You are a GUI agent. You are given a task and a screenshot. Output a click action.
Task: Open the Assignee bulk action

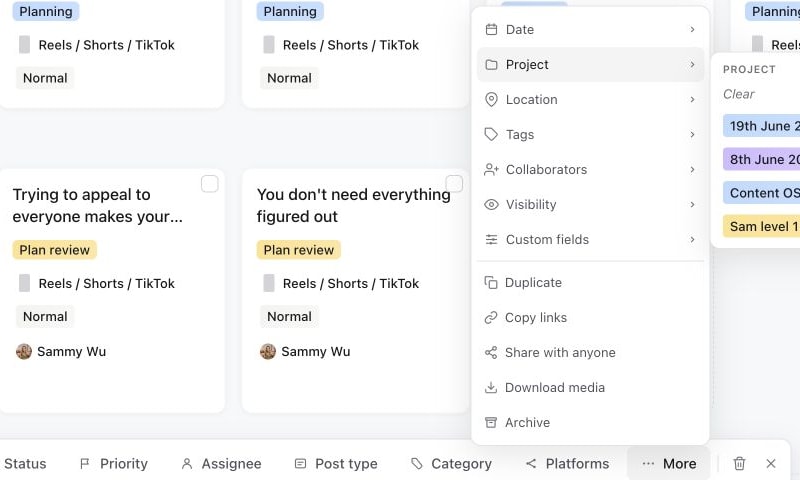point(221,463)
